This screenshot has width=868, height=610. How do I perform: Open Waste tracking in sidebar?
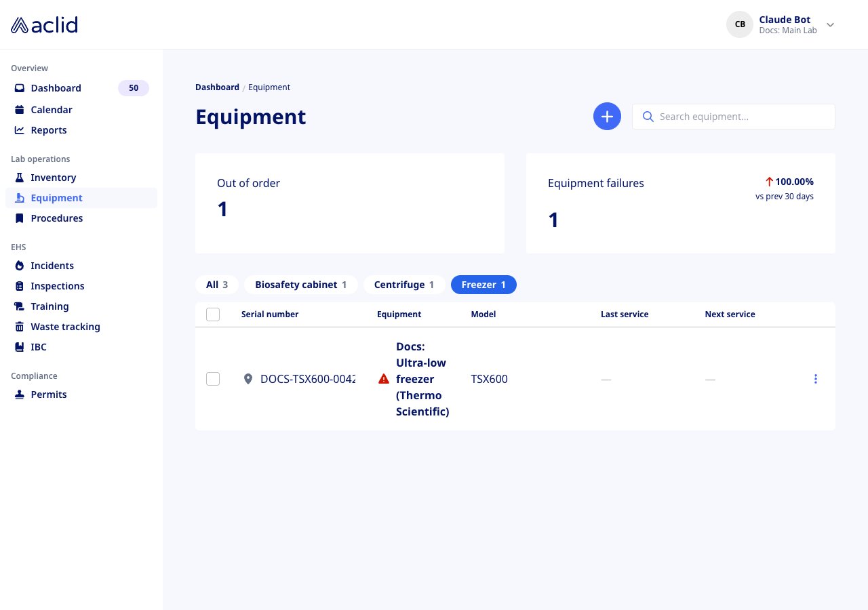pyautogui.click(x=81, y=327)
